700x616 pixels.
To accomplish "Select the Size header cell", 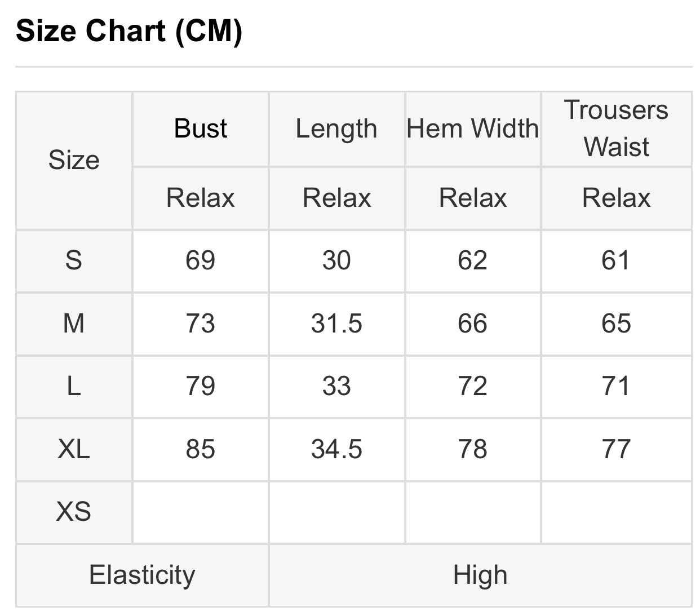I will click(x=74, y=160).
